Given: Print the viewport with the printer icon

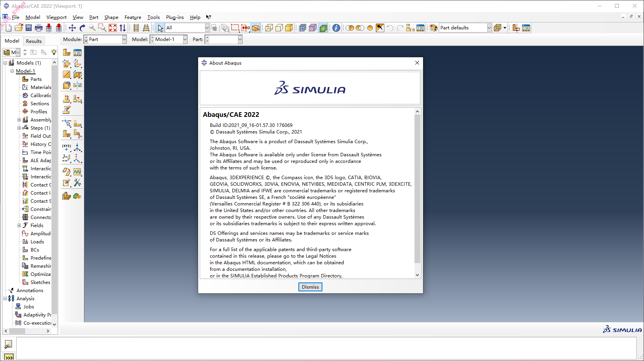Looking at the screenshot, I should point(39,28).
